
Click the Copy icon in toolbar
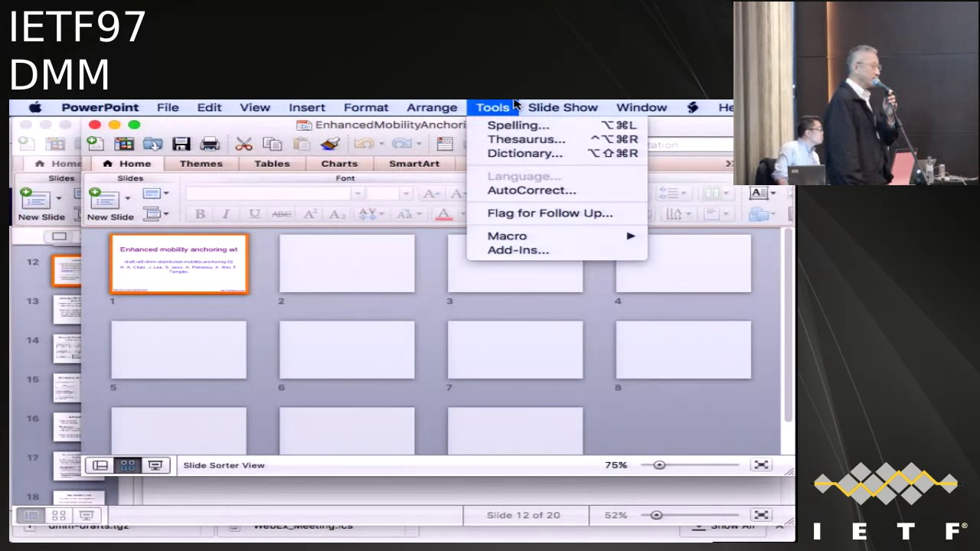[x=272, y=143]
